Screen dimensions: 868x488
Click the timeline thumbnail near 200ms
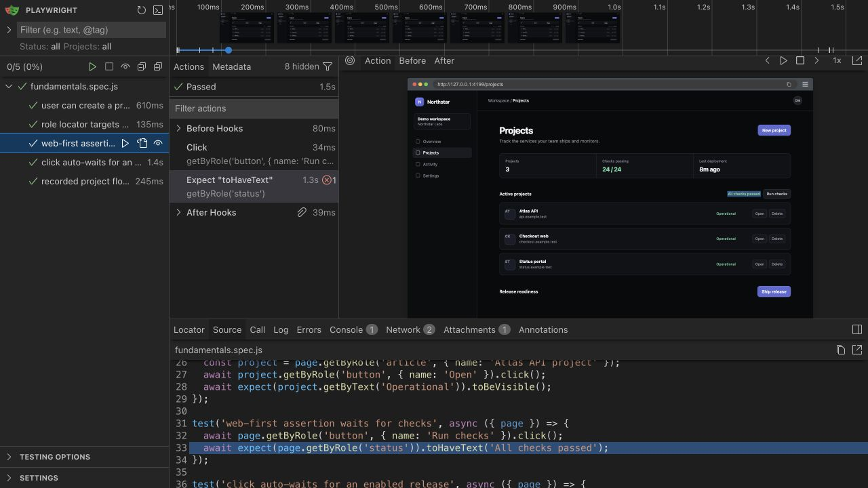[247, 28]
